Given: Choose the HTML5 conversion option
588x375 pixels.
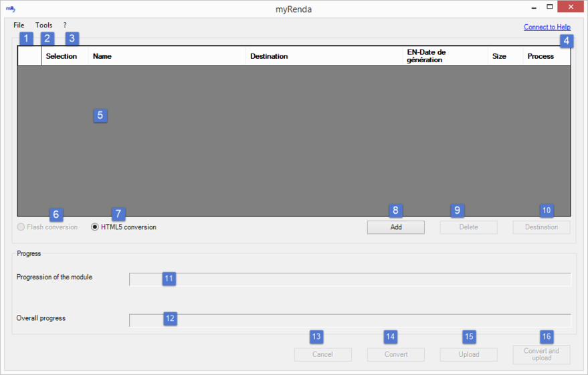Looking at the screenshot, I should coord(95,227).
